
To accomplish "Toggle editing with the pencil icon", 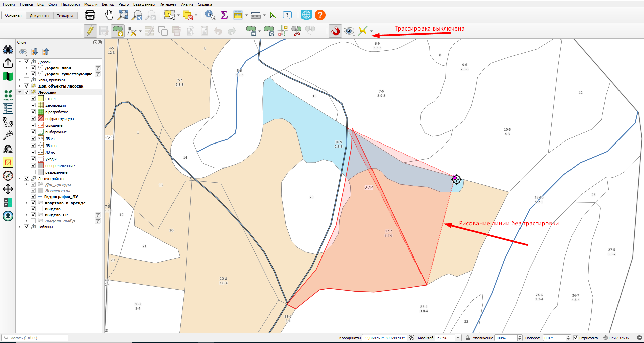I will (x=90, y=31).
